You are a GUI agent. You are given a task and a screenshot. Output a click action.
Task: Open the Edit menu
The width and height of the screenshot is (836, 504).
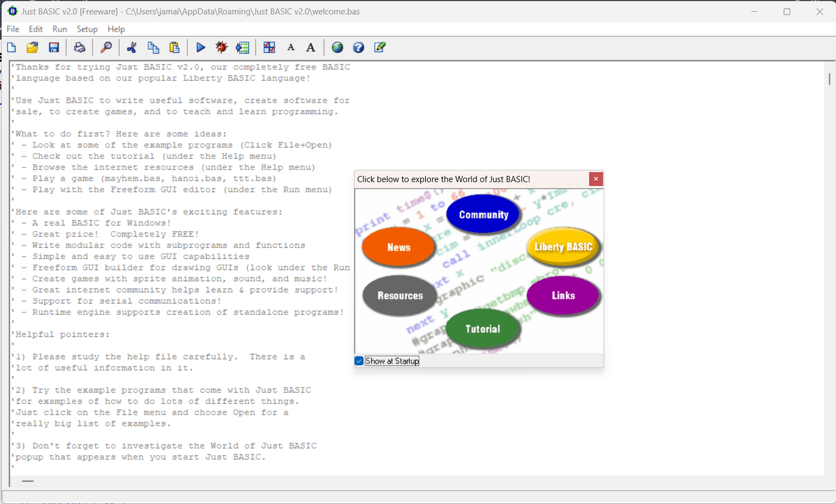point(36,29)
